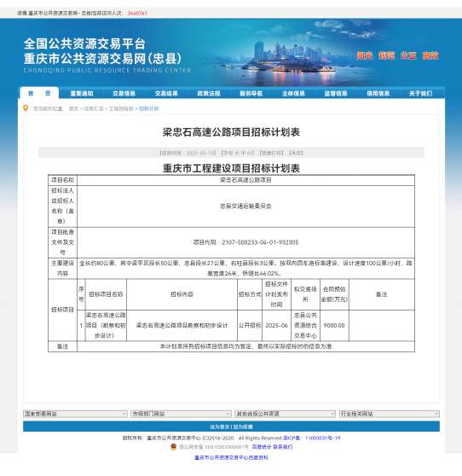Screen dimensions: 462x476
Task: Expand the 国家部委网站 dropdown
Action: (75, 414)
